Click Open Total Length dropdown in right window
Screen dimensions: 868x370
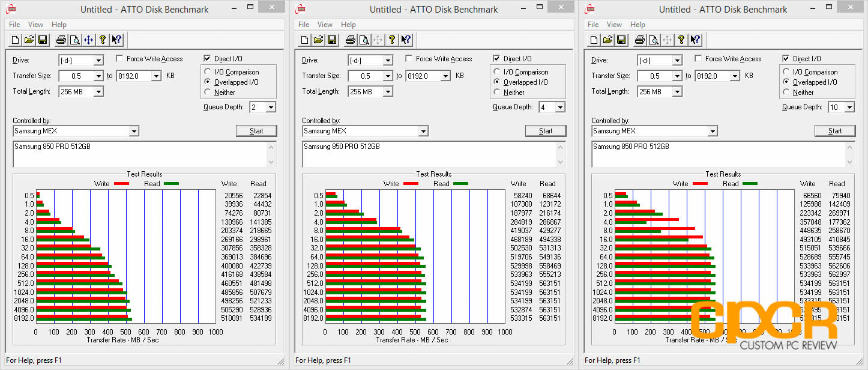pyautogui.click(x=677, y=92)
